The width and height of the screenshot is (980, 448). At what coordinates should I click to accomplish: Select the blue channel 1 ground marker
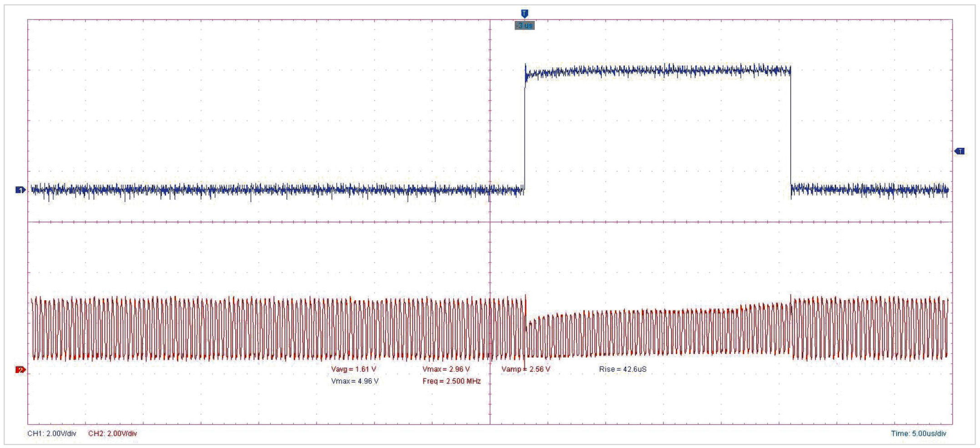pyautogui.click(x=20, y=190)
